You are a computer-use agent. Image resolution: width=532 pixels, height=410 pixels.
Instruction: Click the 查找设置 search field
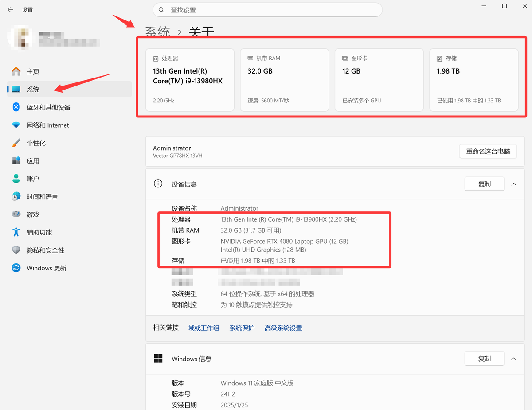coord(267,10)
